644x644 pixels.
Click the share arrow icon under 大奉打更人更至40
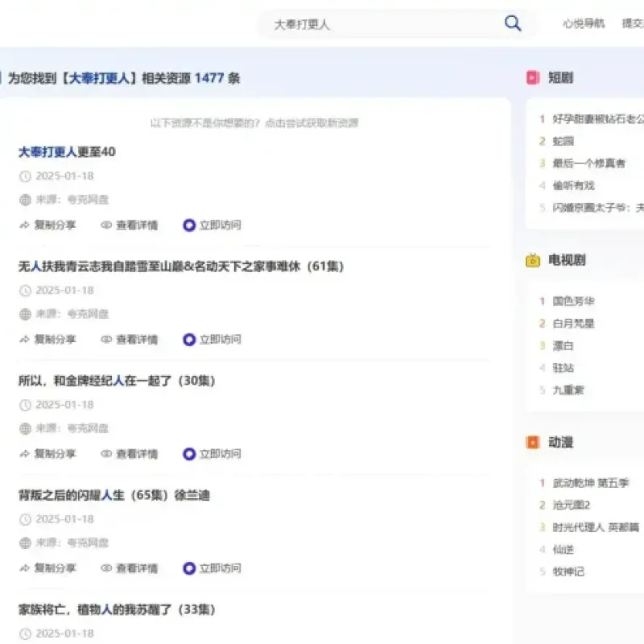click(x=25, y=225)
